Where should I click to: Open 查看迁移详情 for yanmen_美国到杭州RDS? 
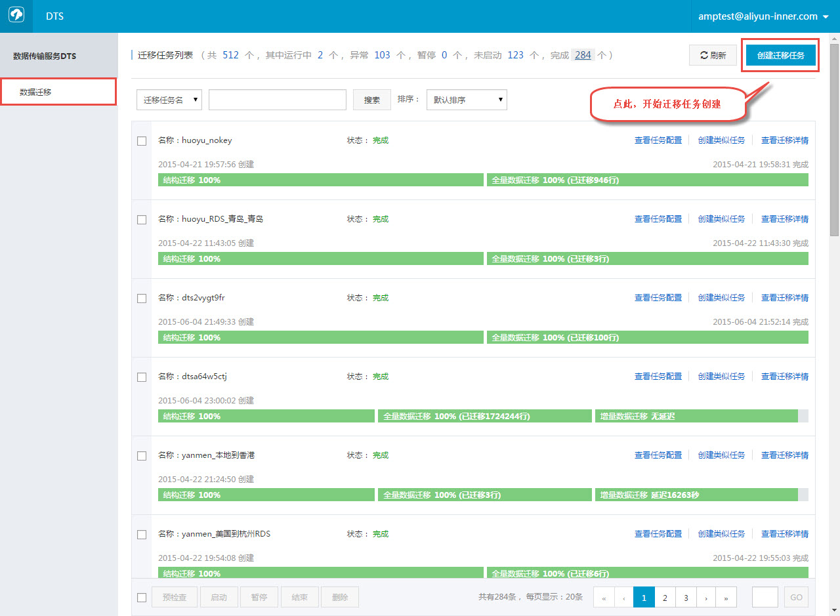click(x=785, y=534)
